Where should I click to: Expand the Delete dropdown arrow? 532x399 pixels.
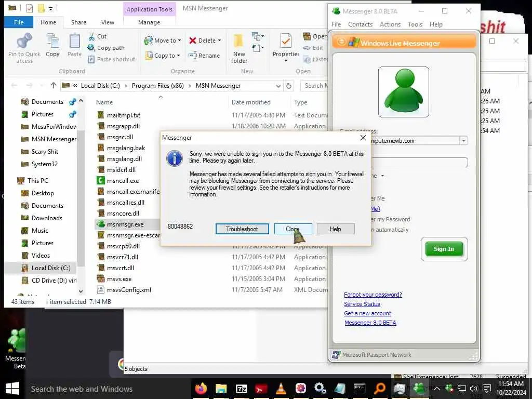(x=220, y=41)
